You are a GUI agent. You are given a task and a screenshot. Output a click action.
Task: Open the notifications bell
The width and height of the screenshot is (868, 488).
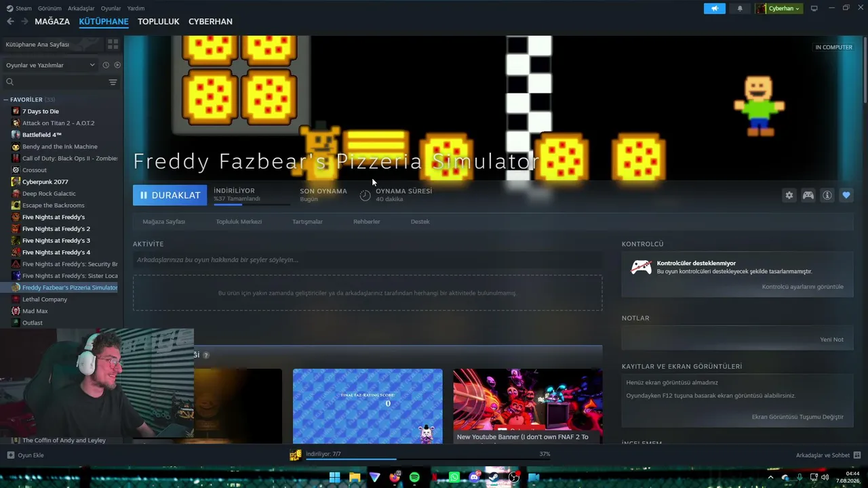740,8
